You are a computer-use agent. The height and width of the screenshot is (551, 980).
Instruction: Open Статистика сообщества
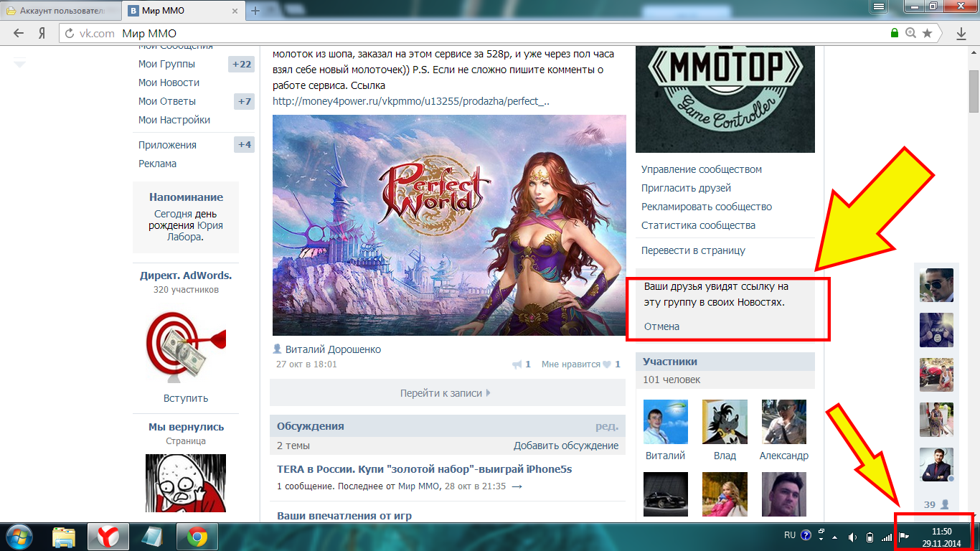point(699,225)
